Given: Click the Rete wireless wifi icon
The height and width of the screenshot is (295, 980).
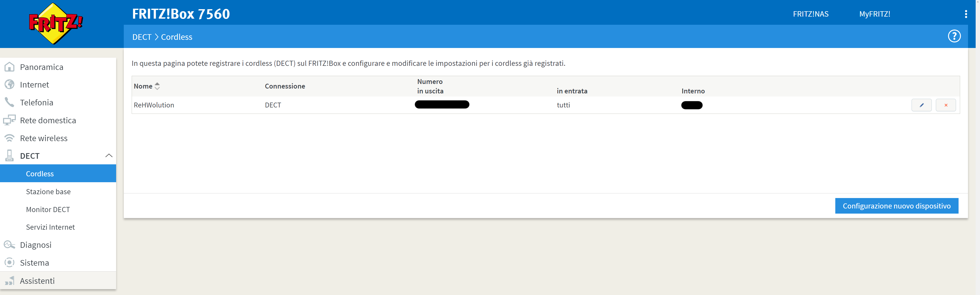Looking at the screenshot, I should click(9, 138).
